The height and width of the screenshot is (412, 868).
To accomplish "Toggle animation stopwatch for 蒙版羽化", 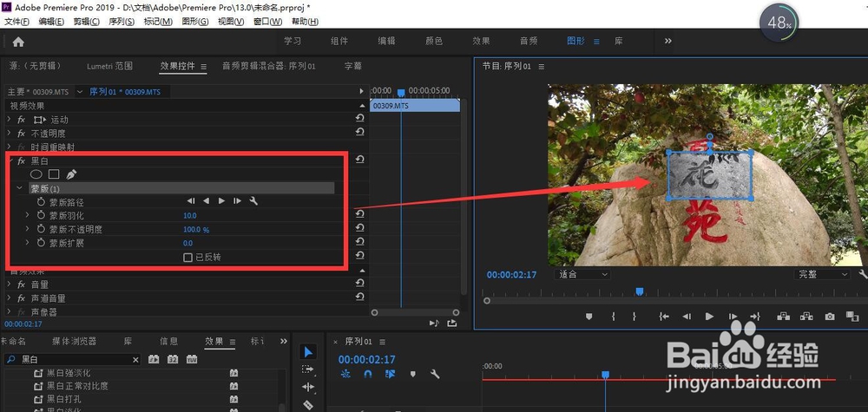I will (x=41, y=215).
